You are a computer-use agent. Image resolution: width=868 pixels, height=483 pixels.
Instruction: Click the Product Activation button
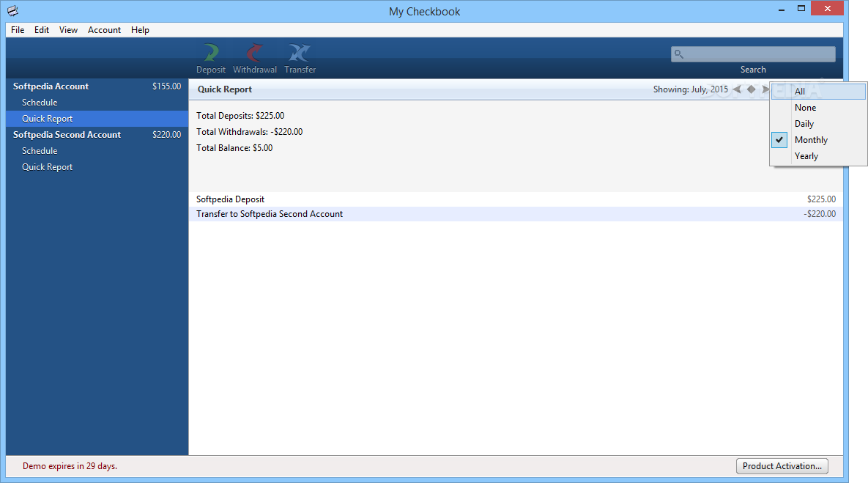(782, 466)
